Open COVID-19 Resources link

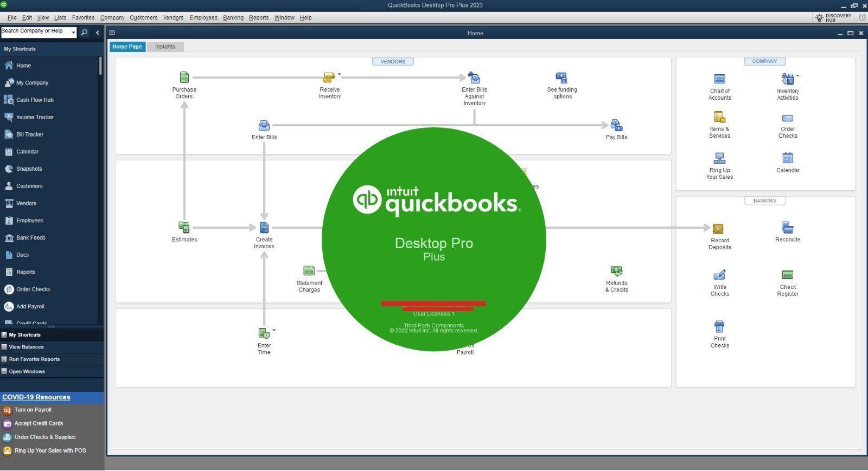tap(36, 397)
